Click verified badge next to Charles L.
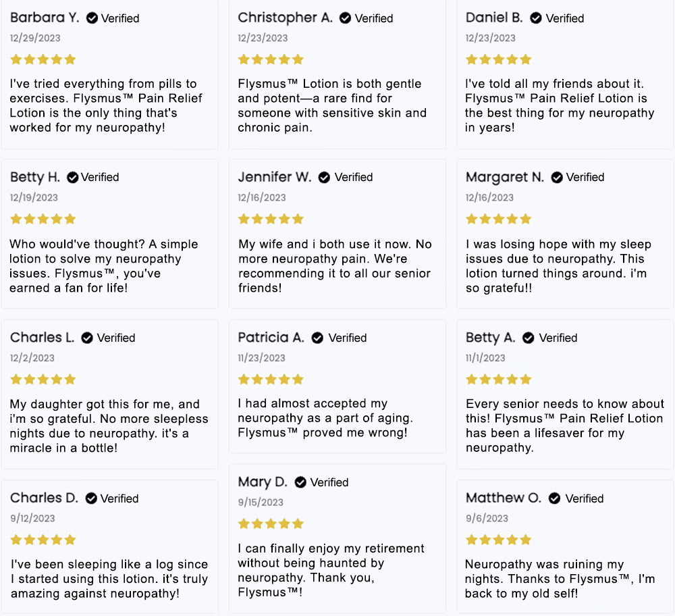This screenshot has height=616, width=675. [87, 338]
